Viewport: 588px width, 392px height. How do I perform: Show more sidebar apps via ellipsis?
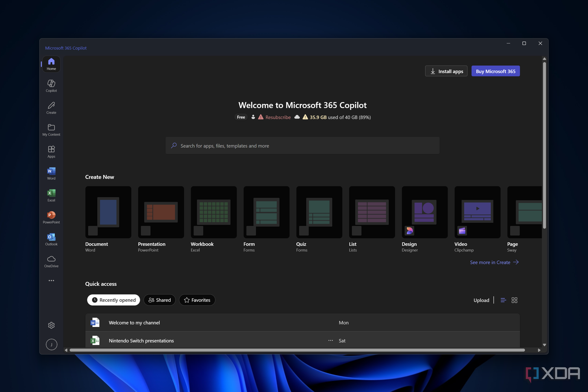(x=51, y=281)
